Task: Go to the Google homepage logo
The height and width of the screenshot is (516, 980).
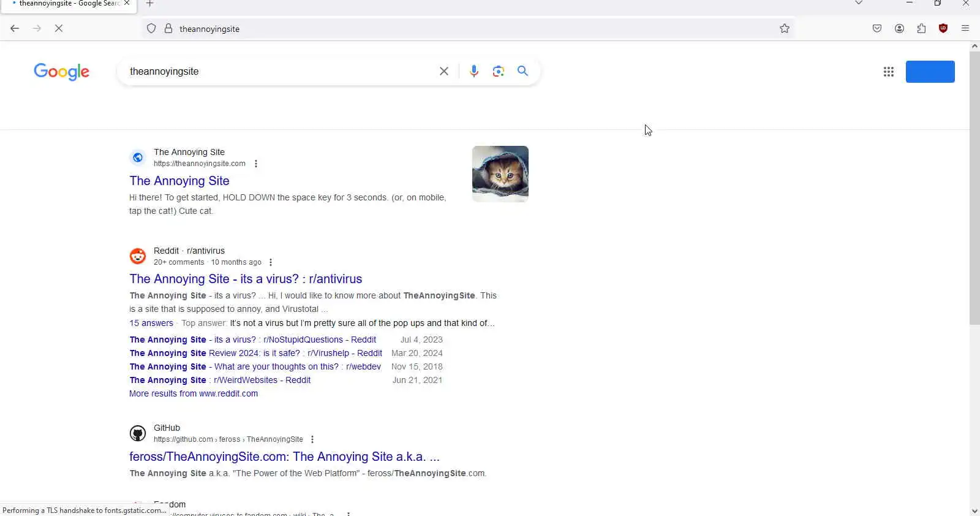Action: [x=61, y=72]
